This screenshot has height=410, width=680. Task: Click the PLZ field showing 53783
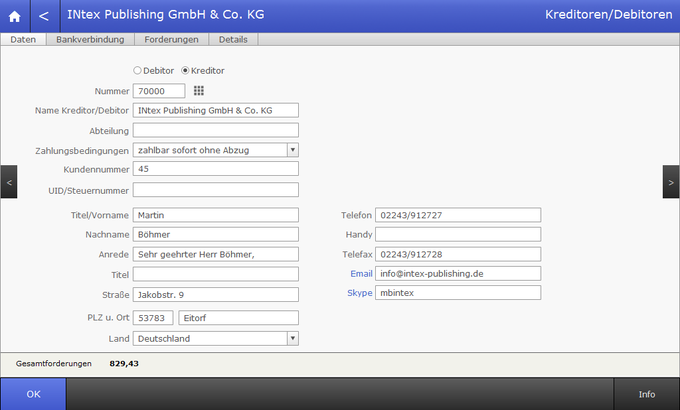[153, 318]
